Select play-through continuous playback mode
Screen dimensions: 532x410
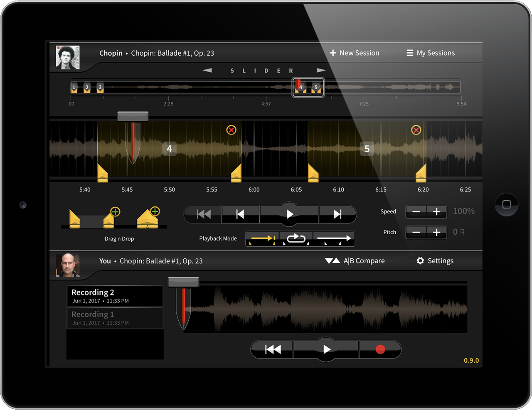[334, 238]
